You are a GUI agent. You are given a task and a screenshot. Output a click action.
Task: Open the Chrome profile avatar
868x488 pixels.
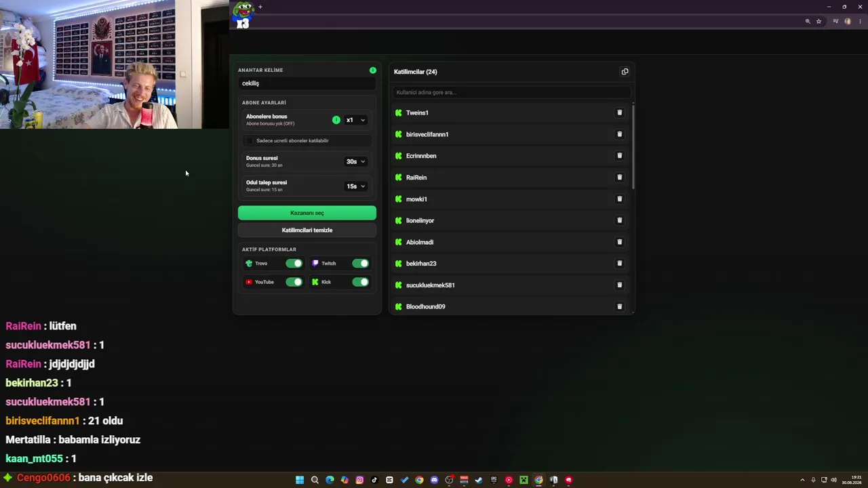pyautogui.click(x=848, y=22)
